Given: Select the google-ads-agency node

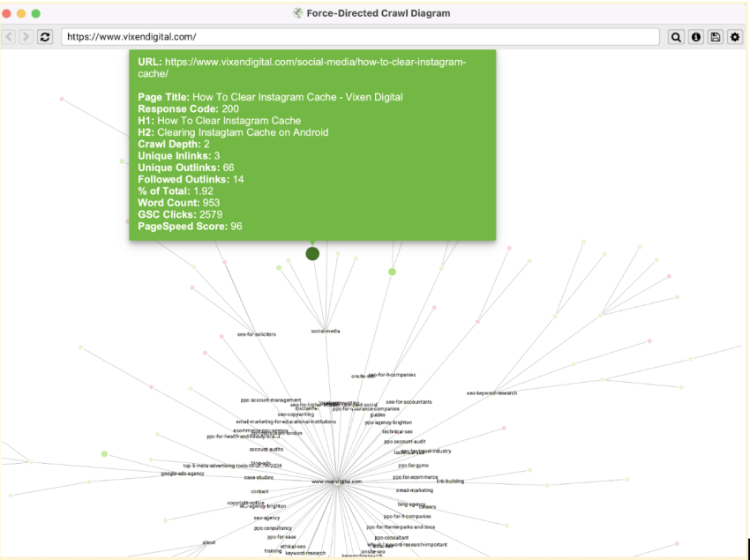Looking at the screenshot, I should (183, 474).
